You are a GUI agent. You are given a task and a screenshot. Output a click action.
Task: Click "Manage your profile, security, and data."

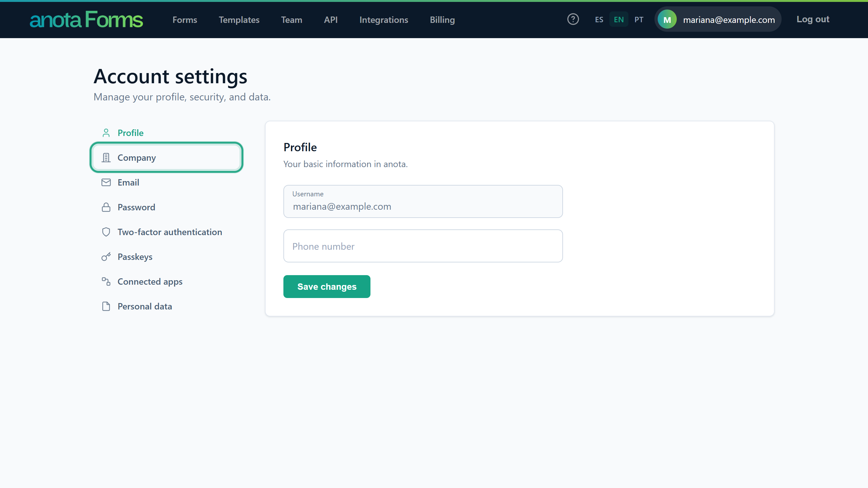[182, 97]
